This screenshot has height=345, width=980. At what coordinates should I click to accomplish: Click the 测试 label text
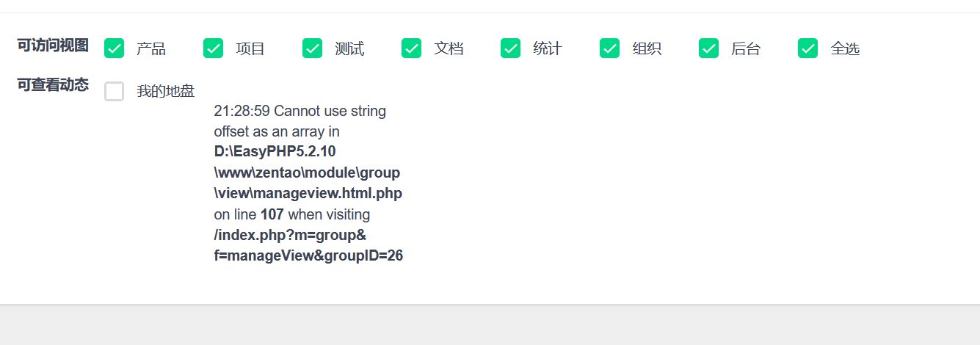coord(349,49)
